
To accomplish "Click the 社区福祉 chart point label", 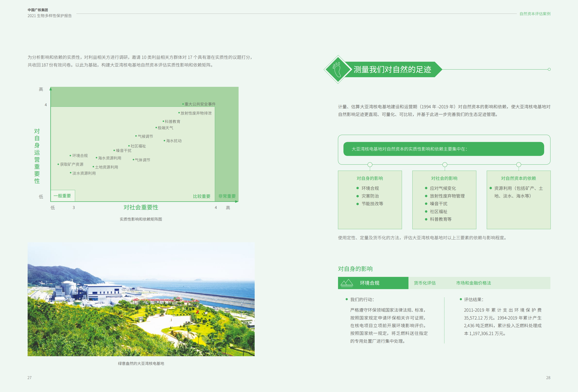I will pyautogui.click(x=138, y=146).
